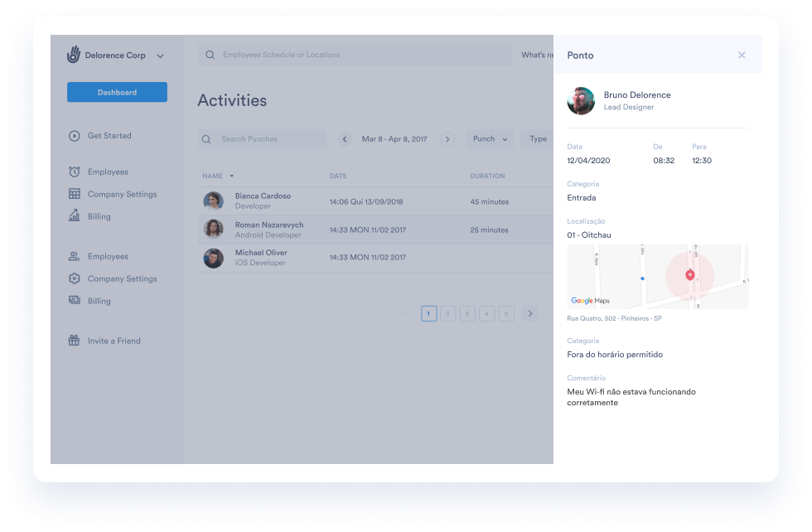The image size is (812, 532).
Task: Click the Employees clock icon in sidebar
Action: [75, 172]
